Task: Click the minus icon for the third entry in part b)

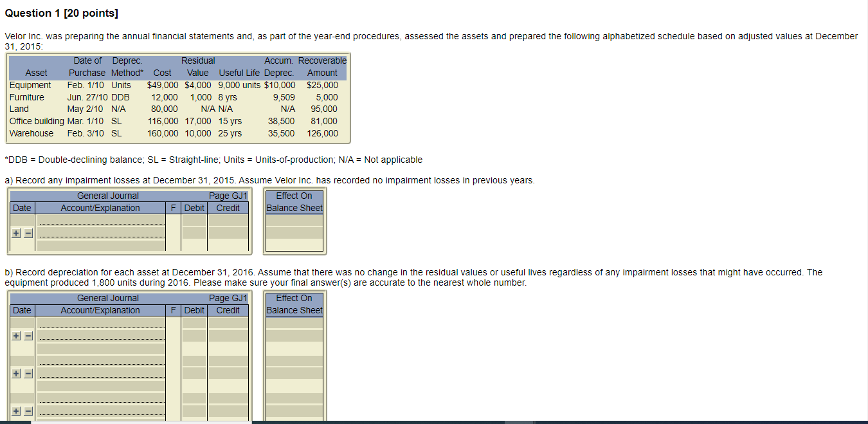Action: tap(27, 410)
